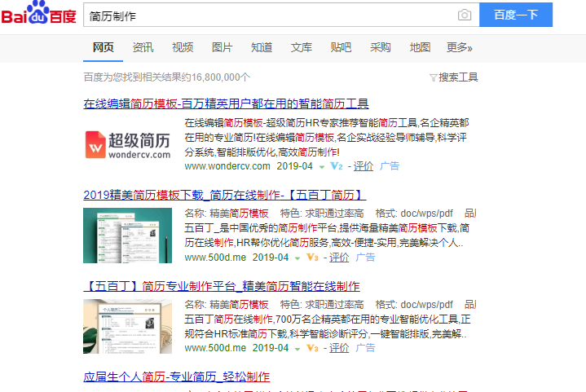586x392 pixels.
Task: Go to the 文库 tab
Action: 302,47
